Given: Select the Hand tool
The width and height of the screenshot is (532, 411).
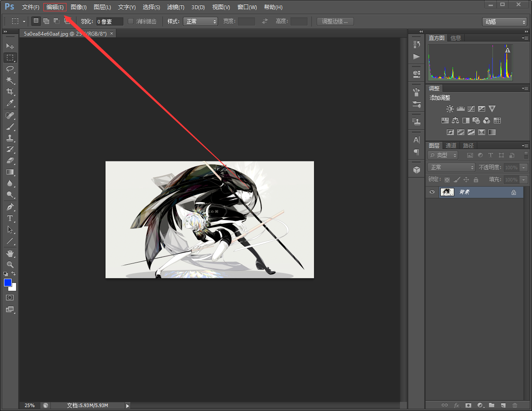Looking at the screenshot, I should pos(10,253).
